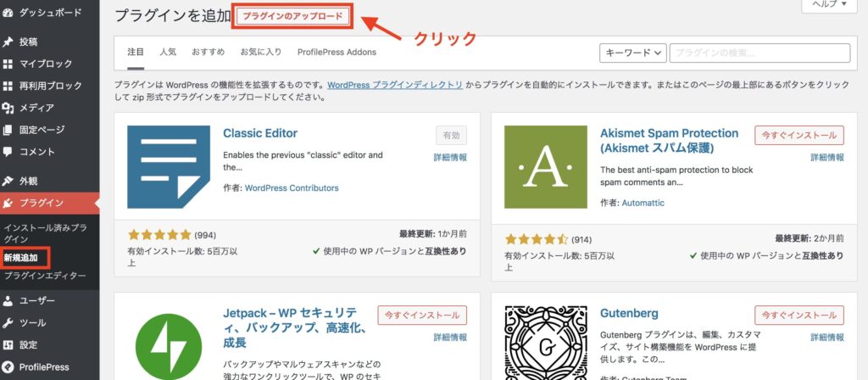Image resolution: width=868 pixels, height=380 pixels.
Task: Click the plug icon beside プラグイン
Action: tap(8, 204)
